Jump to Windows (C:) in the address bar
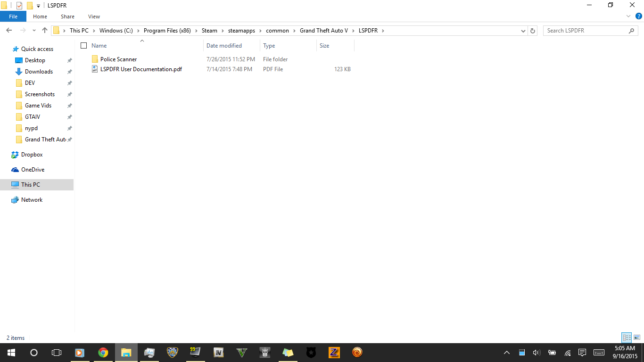 [x=116, y=31]
